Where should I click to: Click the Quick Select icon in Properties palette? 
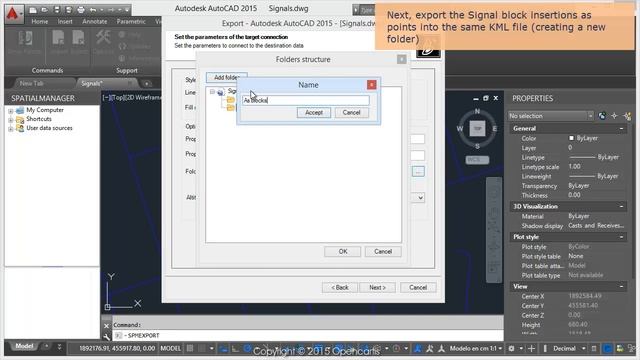[x=627, y=116]
